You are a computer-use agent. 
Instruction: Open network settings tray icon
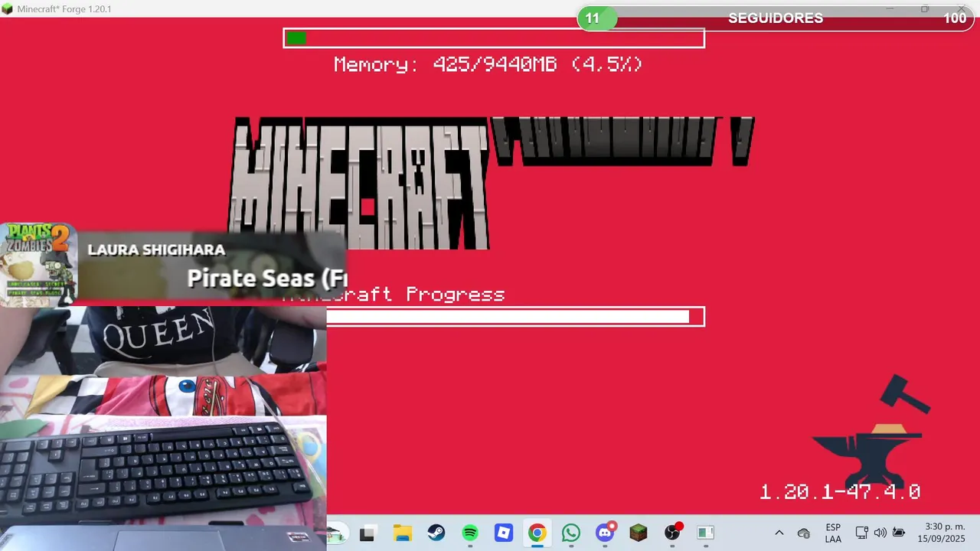862,533
